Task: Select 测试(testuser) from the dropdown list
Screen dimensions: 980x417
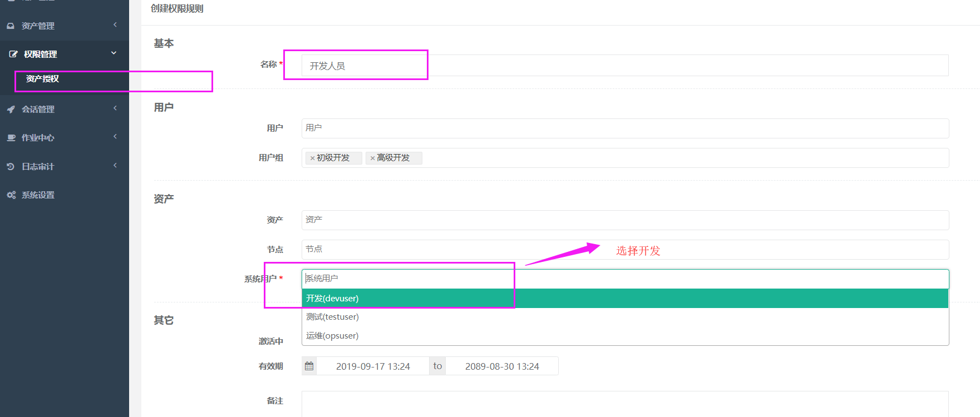Action: [x=625, y=317]
